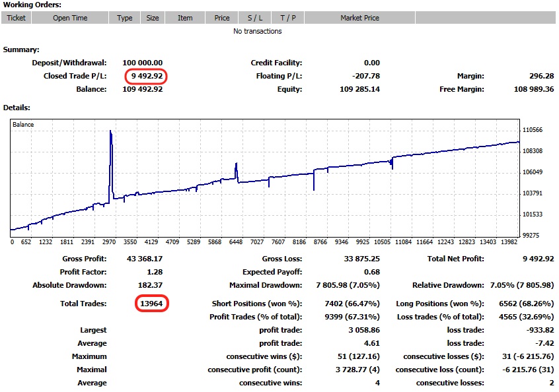The image size is (559, 392).
Task: Sort by the Market Price column header
Action: [359, 18]
